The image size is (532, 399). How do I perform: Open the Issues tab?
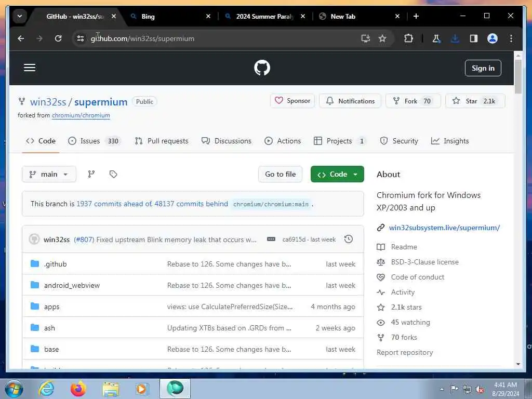point(95,141)
